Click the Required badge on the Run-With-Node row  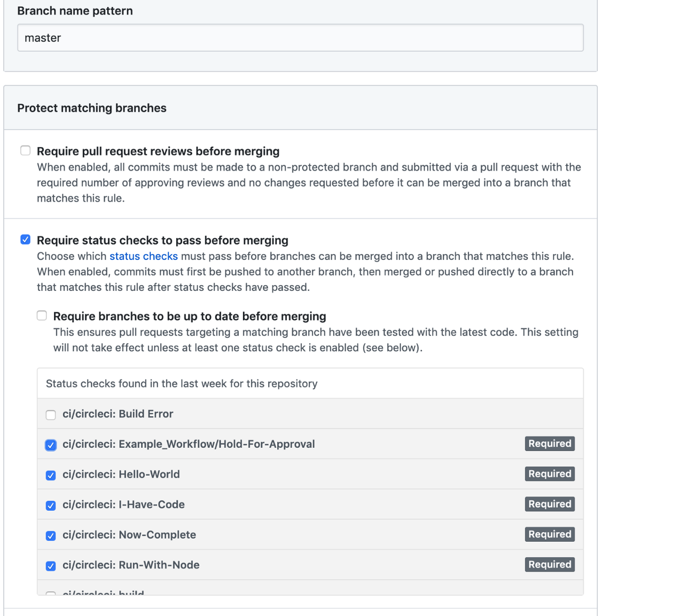550,564
